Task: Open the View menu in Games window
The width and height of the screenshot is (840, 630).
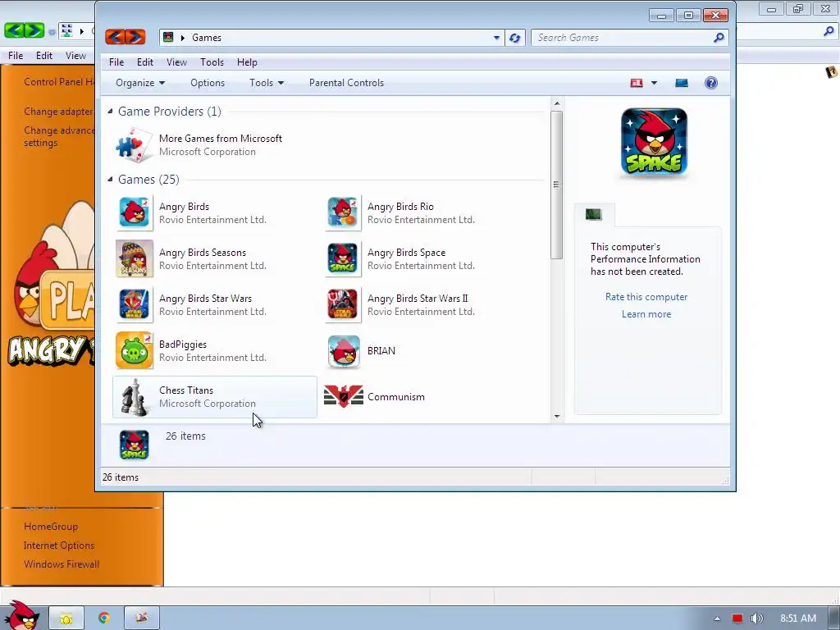Action: coord(177,62)
